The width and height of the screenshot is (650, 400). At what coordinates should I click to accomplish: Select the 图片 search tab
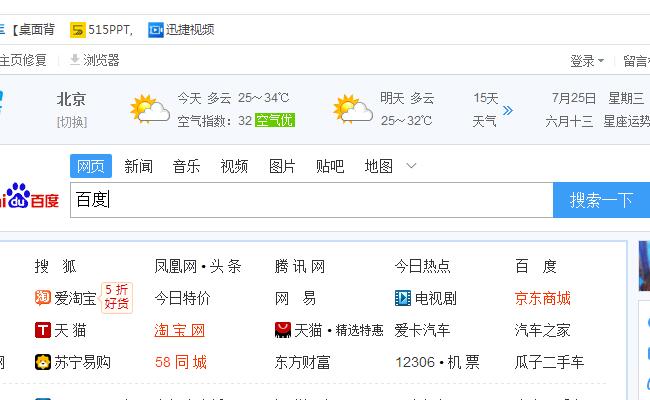click(282, 166)
